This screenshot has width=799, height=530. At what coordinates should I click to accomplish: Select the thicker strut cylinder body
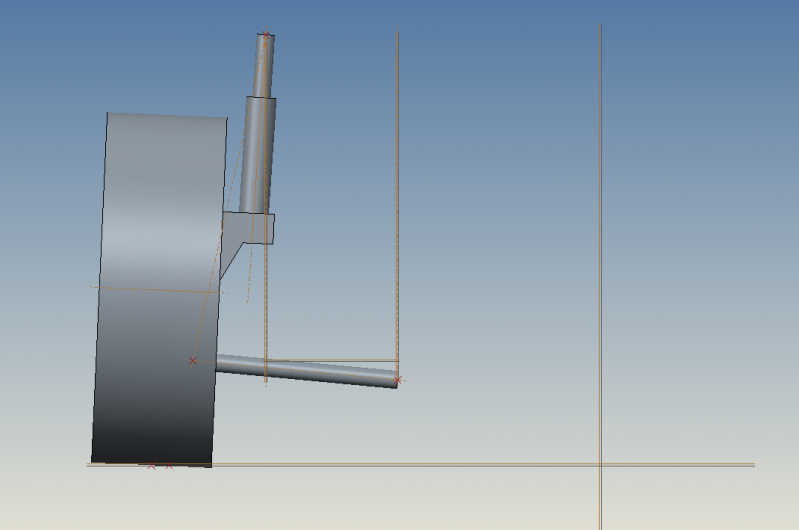tap(259, 155)
